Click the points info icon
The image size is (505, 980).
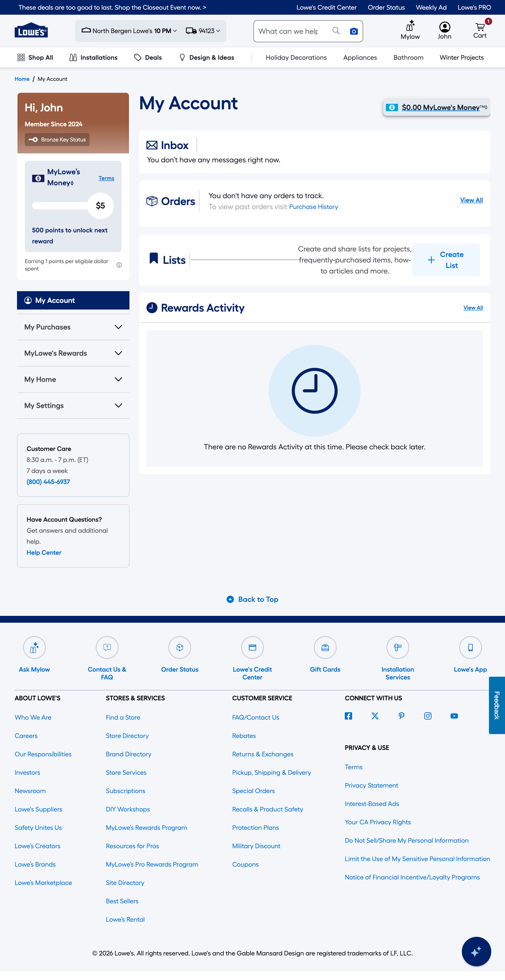(119, 265)
